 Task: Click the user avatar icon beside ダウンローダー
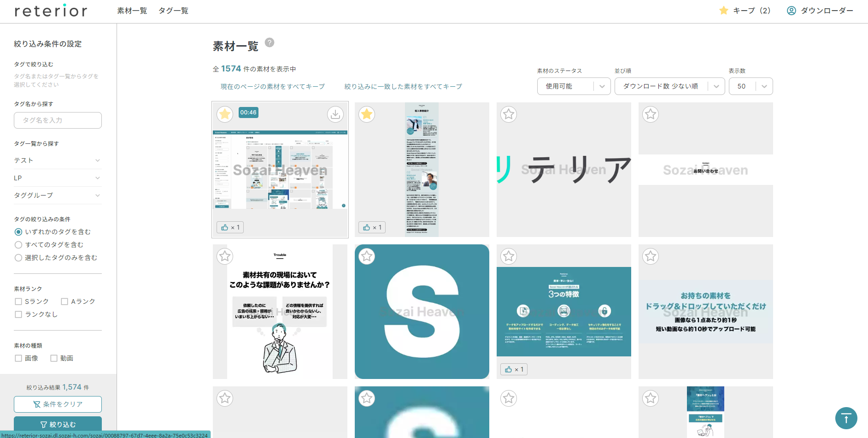click(x=791, y=11)
